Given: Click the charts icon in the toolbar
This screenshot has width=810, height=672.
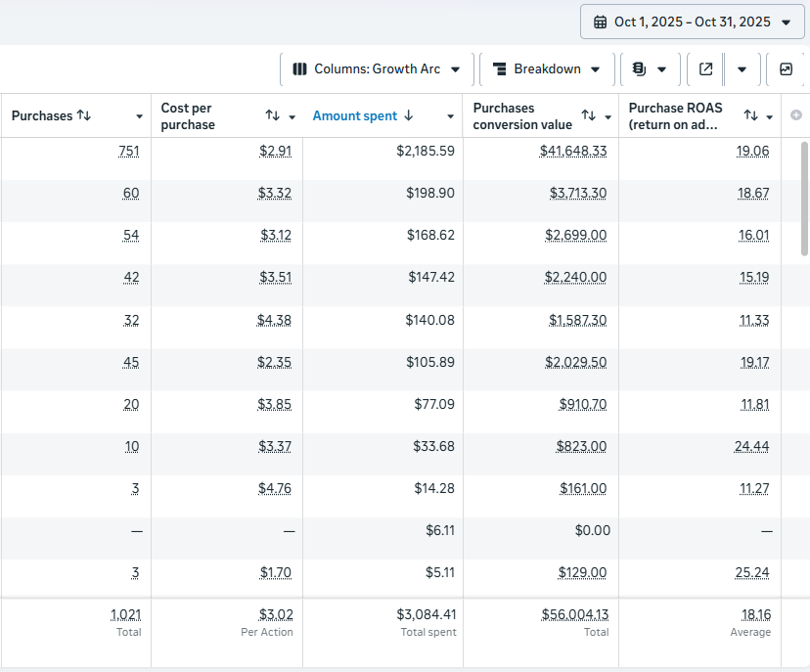Looking at the screenshot, I should coord(786,69).
